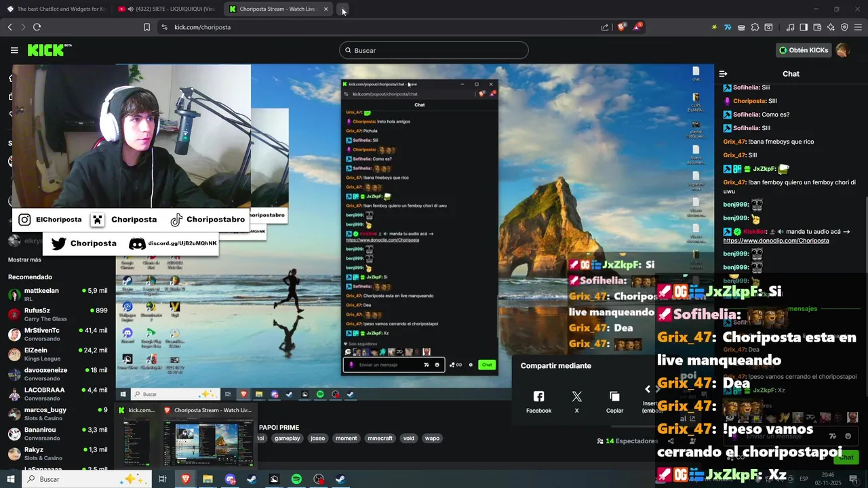The height and width of the screenshot is (488, 868).
Task: Open Spotify from the taskbar
Action: coord(296,479)
